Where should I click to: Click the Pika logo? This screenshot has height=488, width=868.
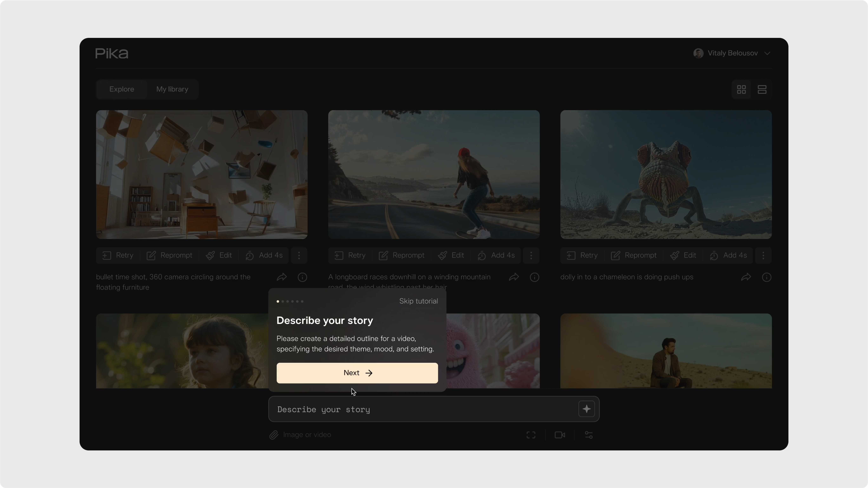[x=112, y=53]
